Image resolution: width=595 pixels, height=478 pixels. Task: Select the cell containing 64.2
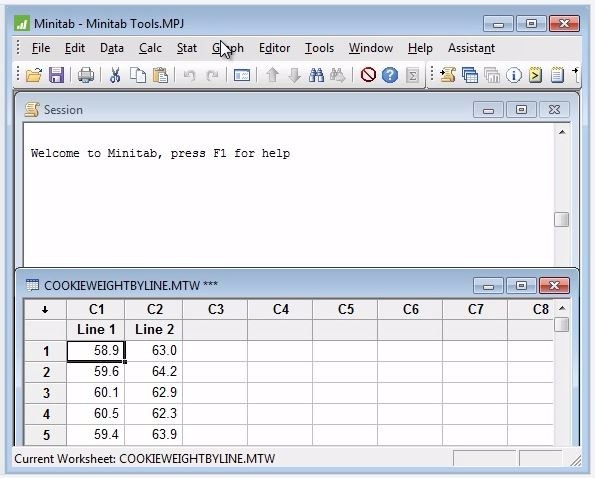tap(154, 371)
